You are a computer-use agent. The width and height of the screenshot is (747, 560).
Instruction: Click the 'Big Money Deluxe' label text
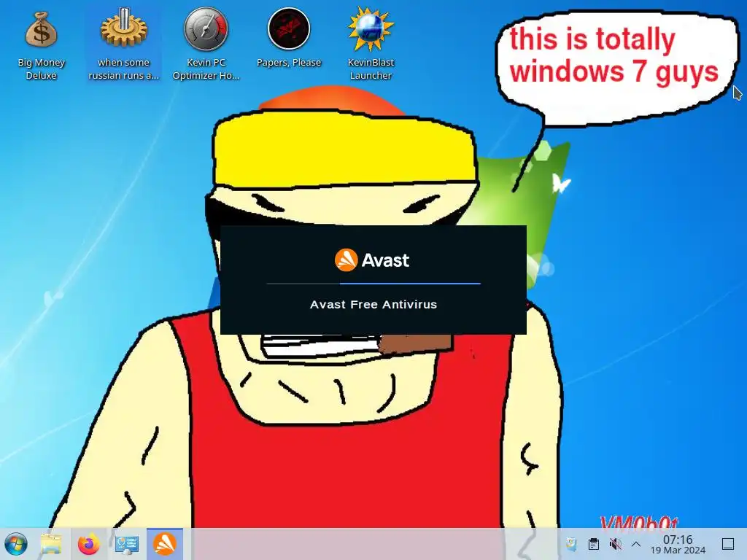tap(41, 69)
